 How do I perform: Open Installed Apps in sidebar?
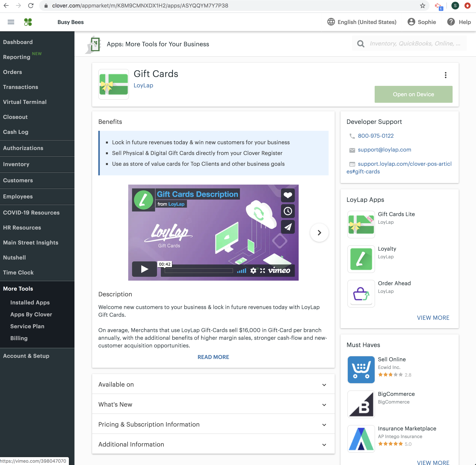(30, 303)
